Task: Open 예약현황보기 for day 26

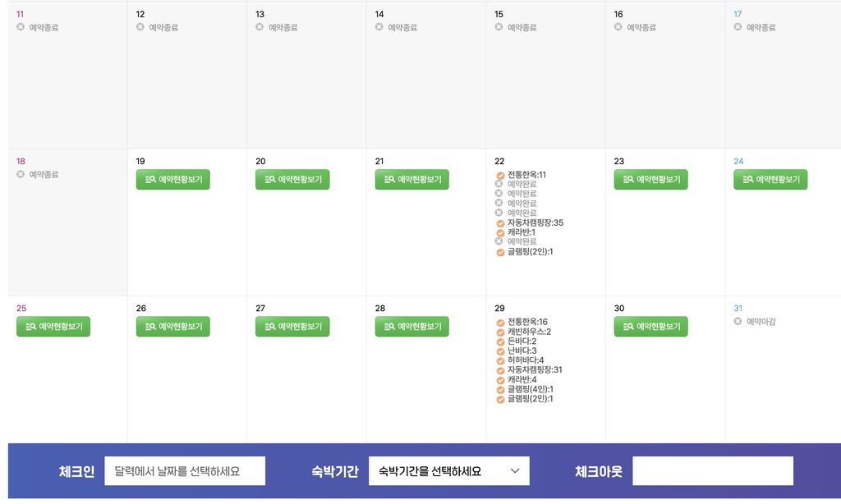Action: pos(172,327)
